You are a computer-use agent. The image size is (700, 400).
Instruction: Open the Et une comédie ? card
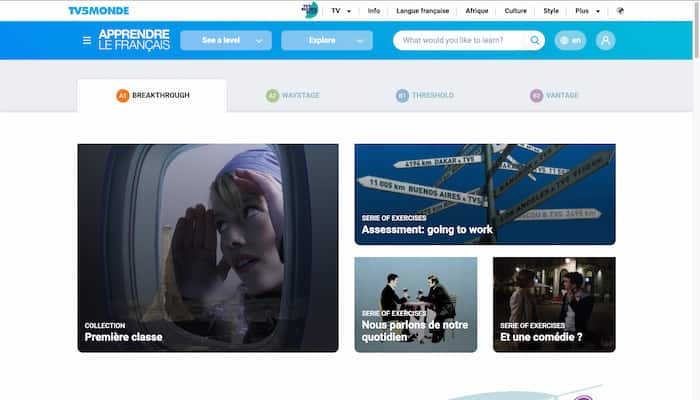554,304
